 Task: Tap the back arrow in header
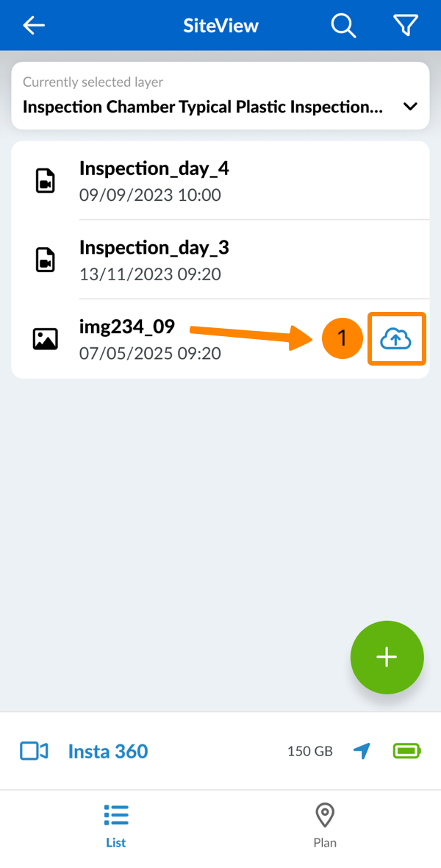34,26
